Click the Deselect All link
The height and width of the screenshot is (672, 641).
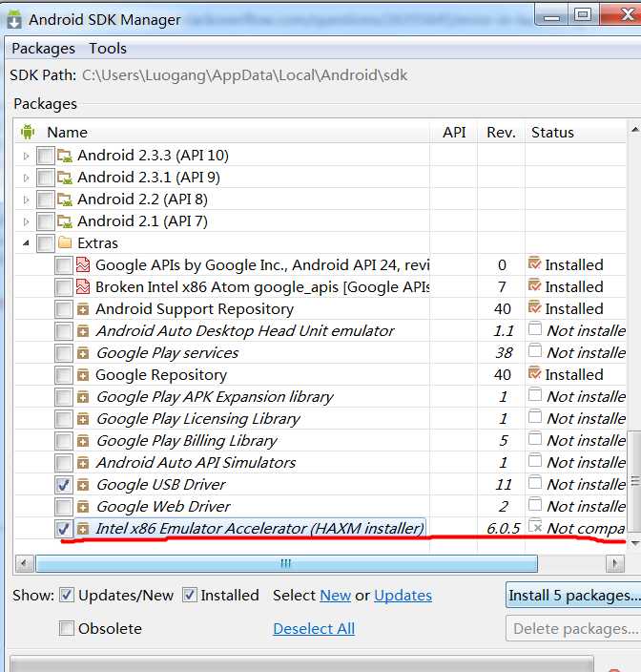[314, 629]
